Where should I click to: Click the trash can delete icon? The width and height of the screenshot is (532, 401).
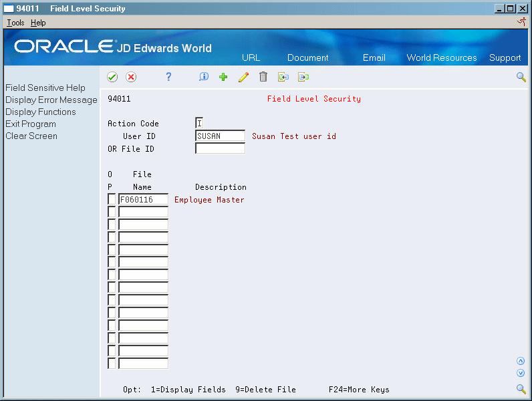point(263,77)
